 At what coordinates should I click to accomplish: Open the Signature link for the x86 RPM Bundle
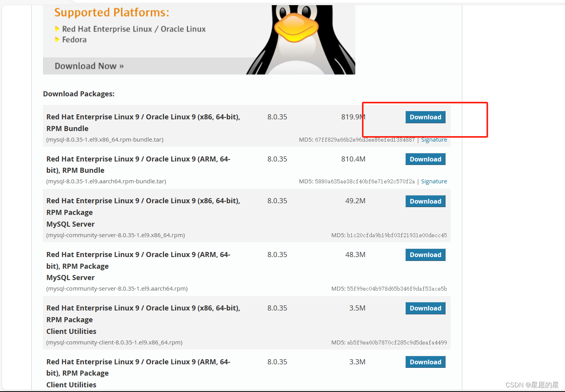coord(434,139)
